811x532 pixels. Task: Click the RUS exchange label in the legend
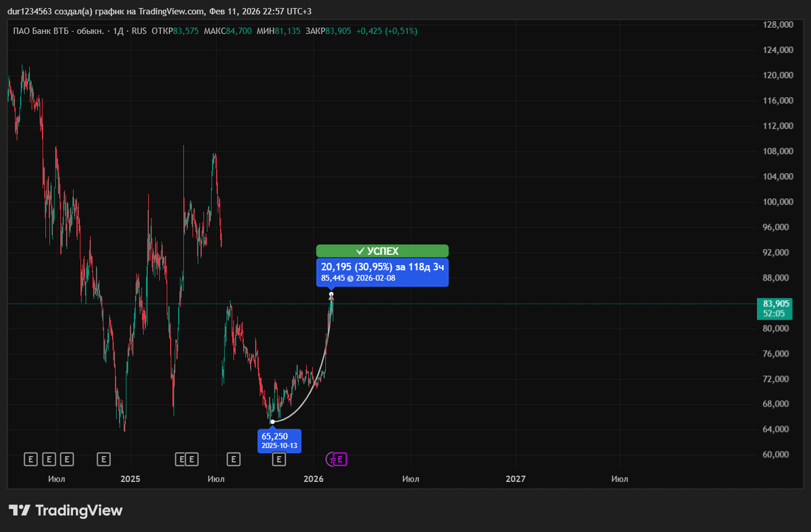pos(140,31)
